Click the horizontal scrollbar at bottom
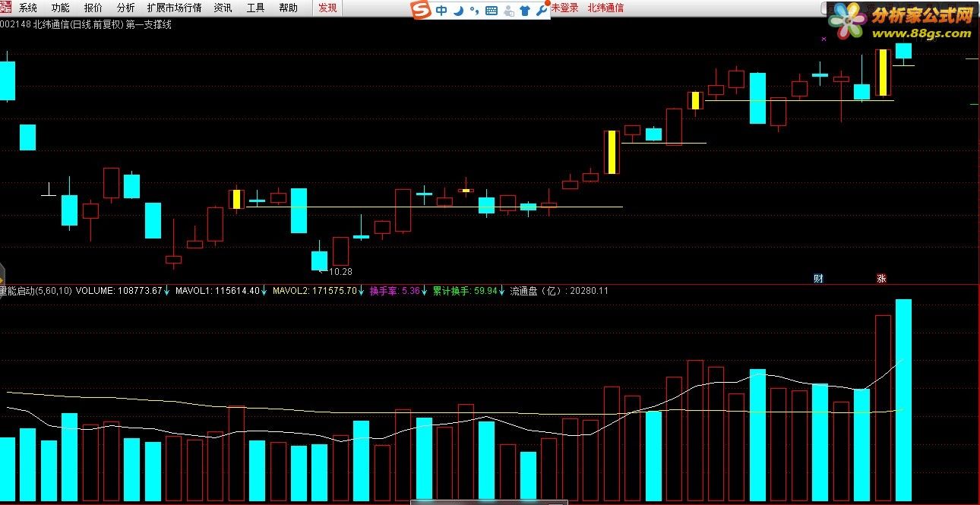This screenshot has height=505, width=980. pyautogui.click(x=489, y=502)
